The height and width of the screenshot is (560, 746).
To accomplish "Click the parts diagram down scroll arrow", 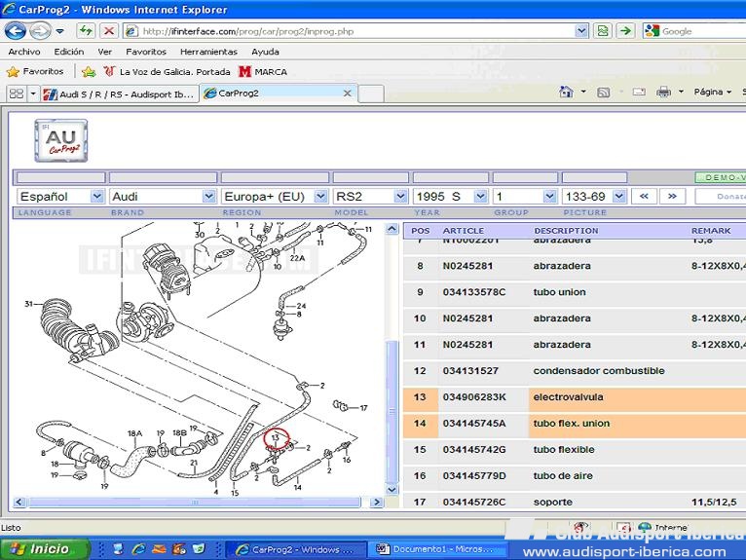I will [x=392, y=489].
